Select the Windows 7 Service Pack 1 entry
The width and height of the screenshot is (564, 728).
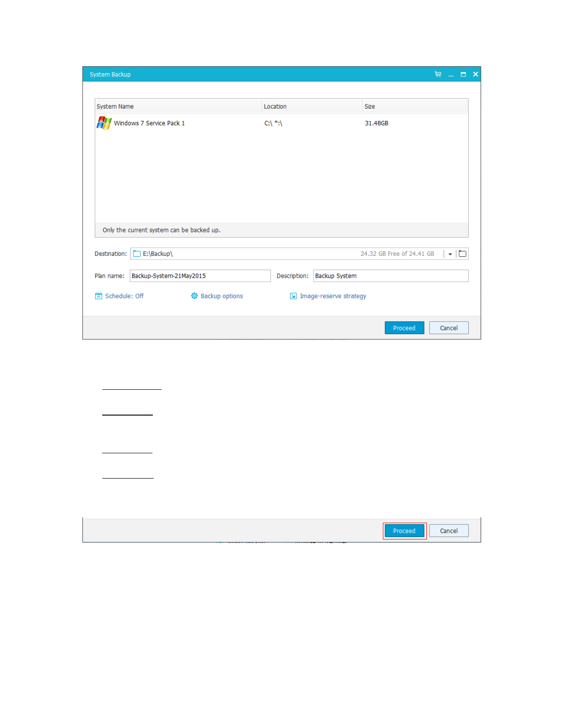click(149, 123)
